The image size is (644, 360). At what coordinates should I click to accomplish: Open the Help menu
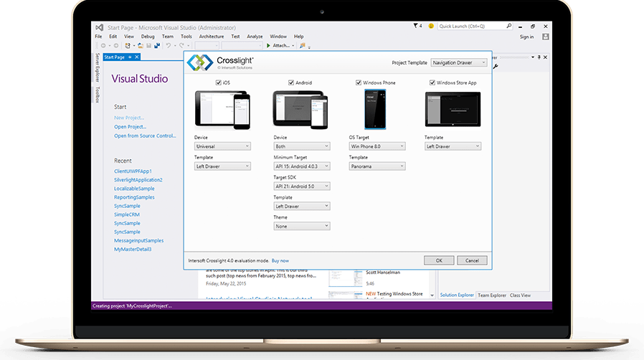[x=298, y=37]
